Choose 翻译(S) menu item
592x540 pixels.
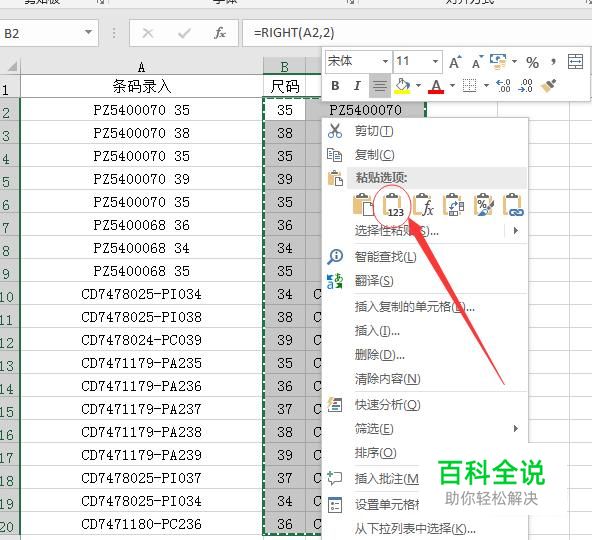click(x=425, y=281)
